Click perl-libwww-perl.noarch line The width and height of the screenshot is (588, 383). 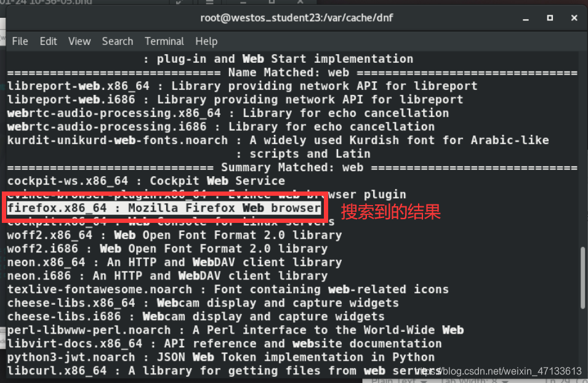(235, 330)
